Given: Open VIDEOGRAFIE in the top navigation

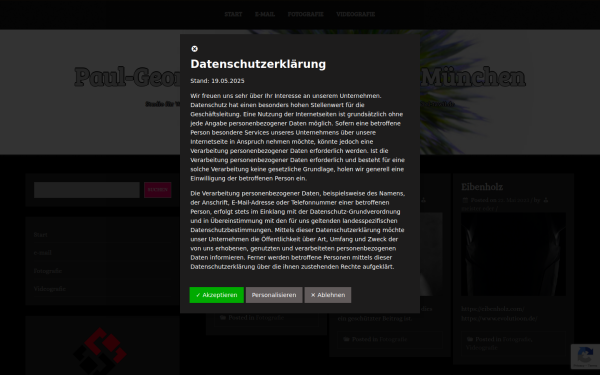Looking at the screenshot, I should point(355,14).
